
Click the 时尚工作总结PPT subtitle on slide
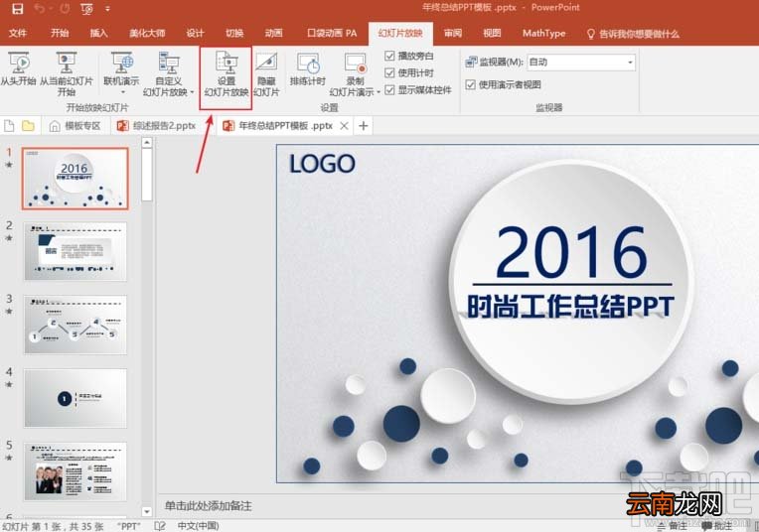coord(570,307)
